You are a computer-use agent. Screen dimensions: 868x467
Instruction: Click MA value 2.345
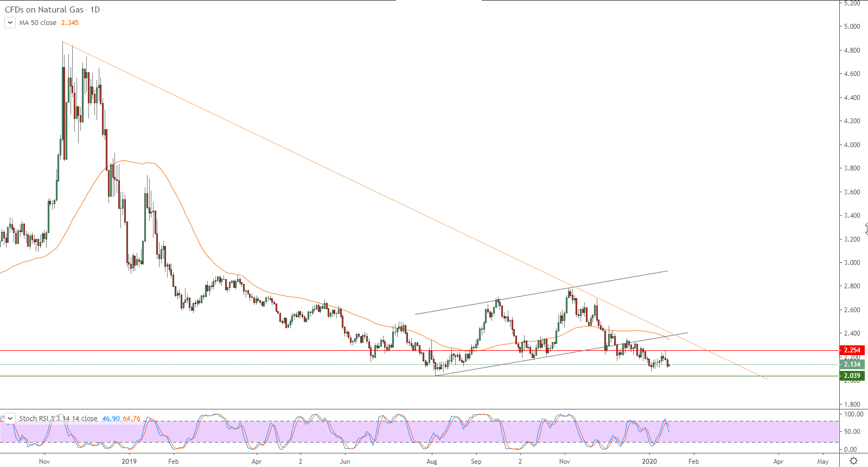coord(70,23)
